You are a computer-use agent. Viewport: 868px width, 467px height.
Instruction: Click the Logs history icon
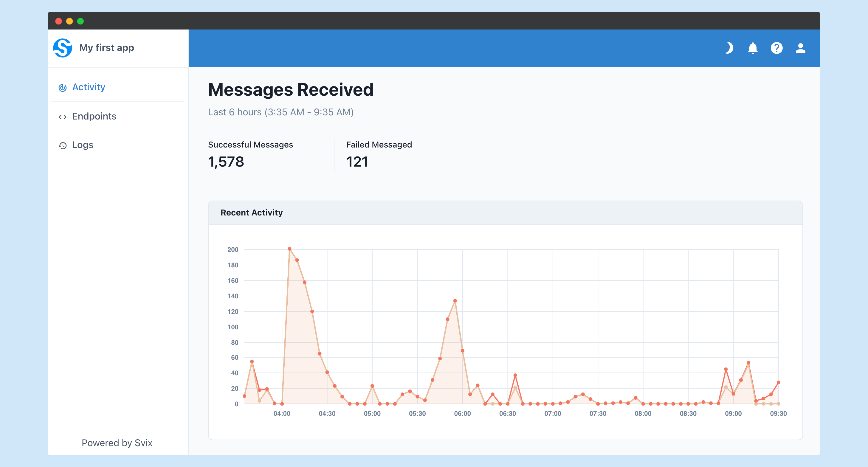tap(63, 145)
